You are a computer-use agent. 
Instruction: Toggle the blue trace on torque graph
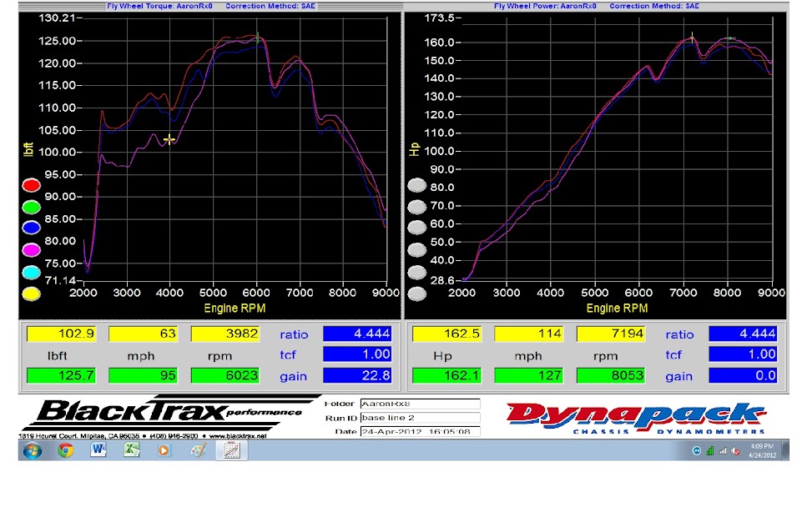(31, 228)
